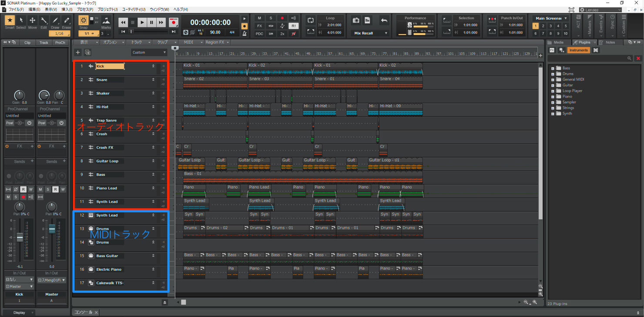
Task: Toggle the metronome icon
Action: tap(245, 34)
